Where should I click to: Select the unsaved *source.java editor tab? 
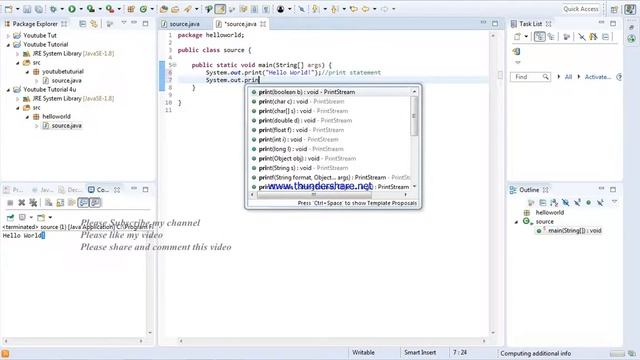(x=241, y=24)
